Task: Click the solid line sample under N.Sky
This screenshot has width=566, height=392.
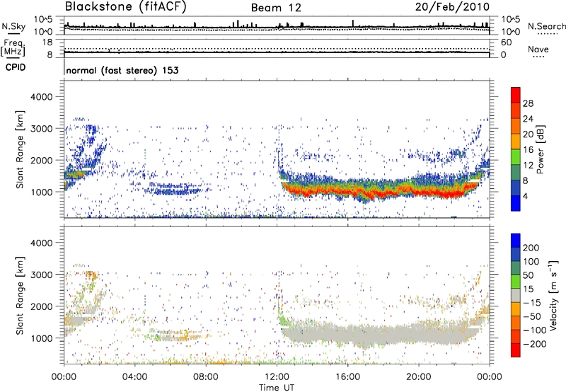Action: coord(13,33)
